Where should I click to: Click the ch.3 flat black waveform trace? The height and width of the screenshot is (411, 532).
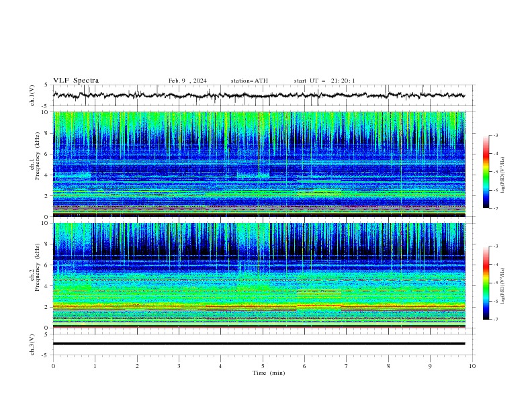(x=259, y=344)
